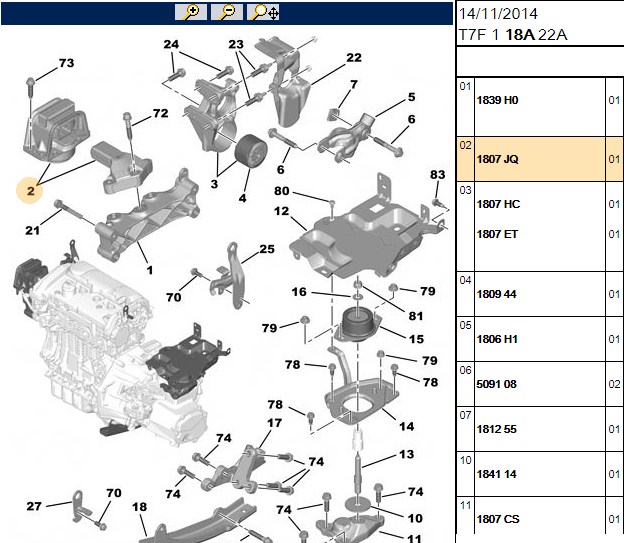The image size is (624, 543).
Task: Select callout number 16 near the washer
Action: point(299,292)
